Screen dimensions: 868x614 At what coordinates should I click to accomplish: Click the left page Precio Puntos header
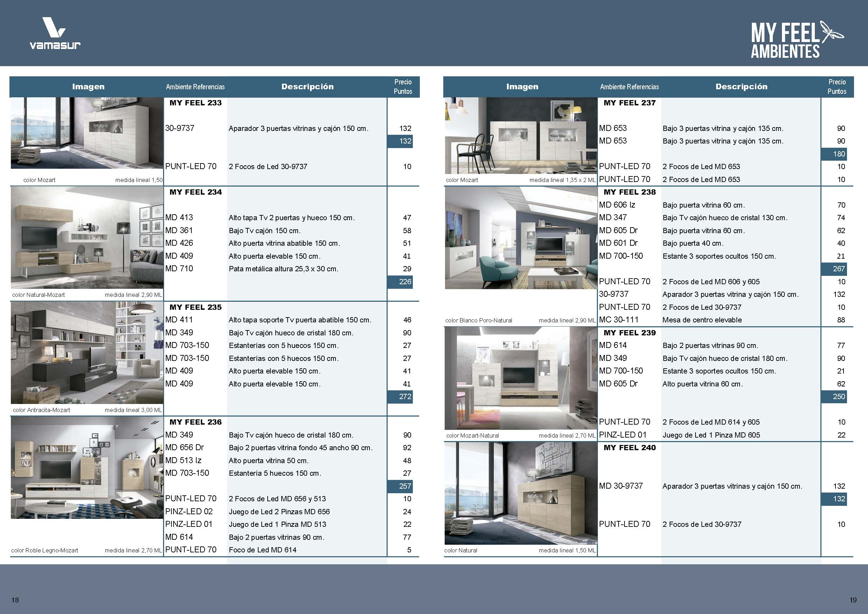[x=403, y=86]
